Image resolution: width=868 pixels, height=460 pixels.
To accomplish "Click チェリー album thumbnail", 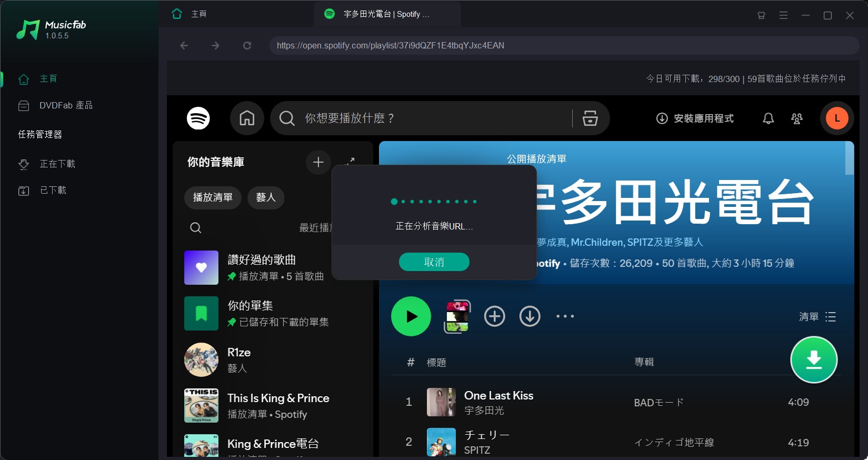I will coord(441,442).
